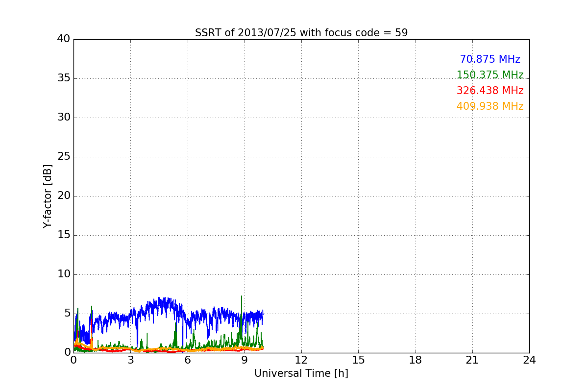Click the y-axis tick label 35
This screenshot has width=588, height=392.
click(64, 78)
